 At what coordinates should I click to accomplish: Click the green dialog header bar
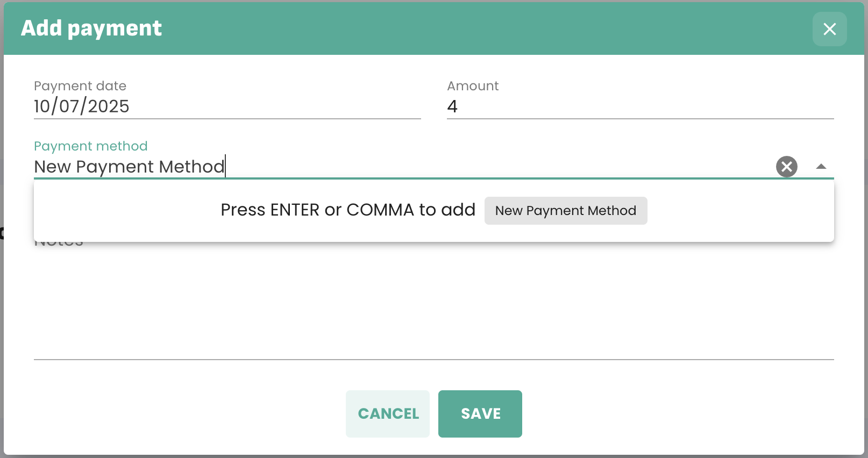[x=484, y=28]
